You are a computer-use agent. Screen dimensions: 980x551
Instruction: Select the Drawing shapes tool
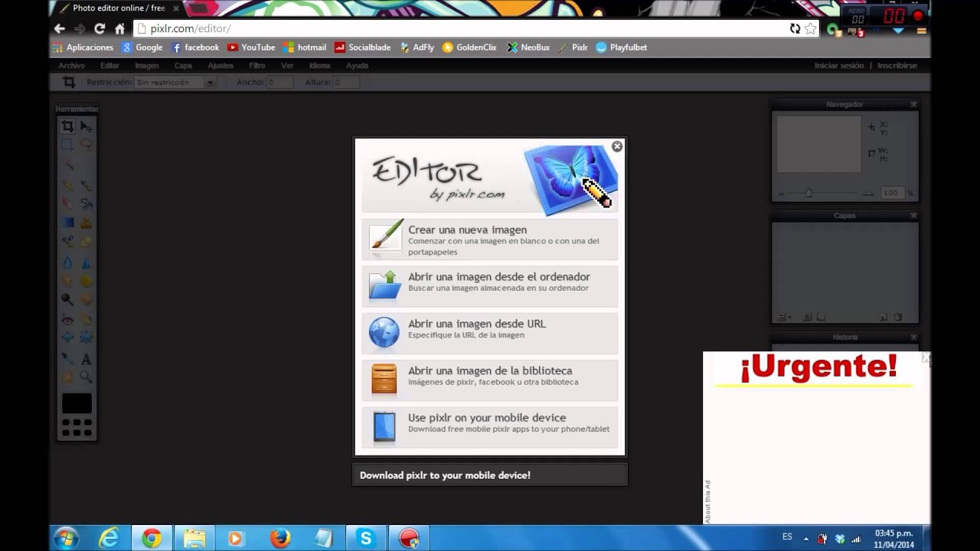pyautogui.click(x=86, y=240)
